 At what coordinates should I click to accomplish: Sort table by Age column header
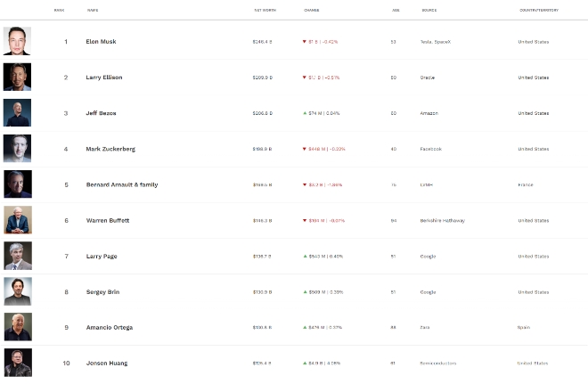(396, 10)
